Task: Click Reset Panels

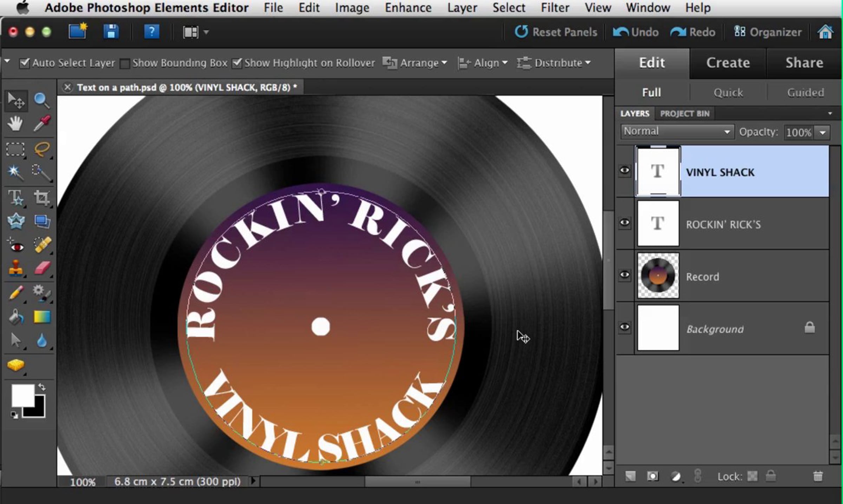Action: pyautogui.click(x=556, y=32)
